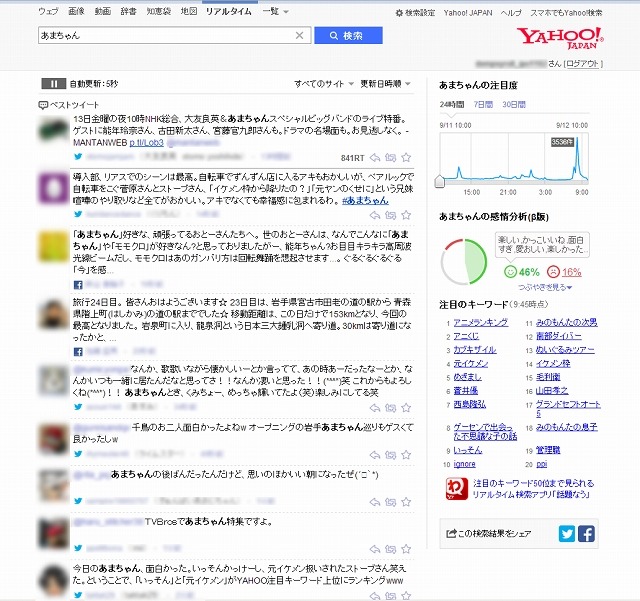Screen dimensions: 640x601
Task: Reply to the 841RT NHK tweet
Action: point(375,158)
